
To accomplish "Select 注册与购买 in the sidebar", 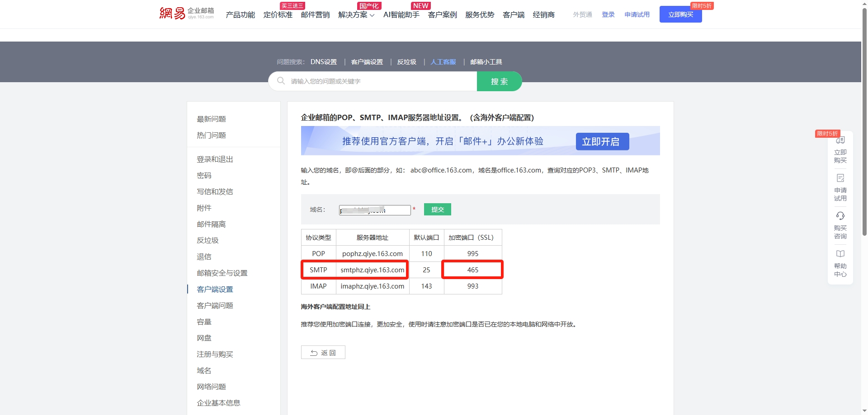I will [215, 354].
